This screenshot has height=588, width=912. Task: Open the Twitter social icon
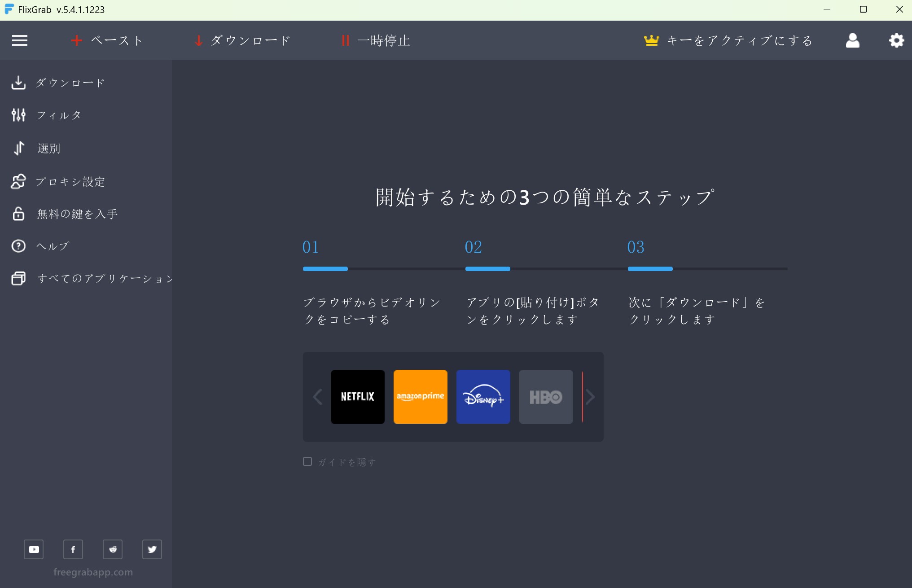[x=152, y=549]
